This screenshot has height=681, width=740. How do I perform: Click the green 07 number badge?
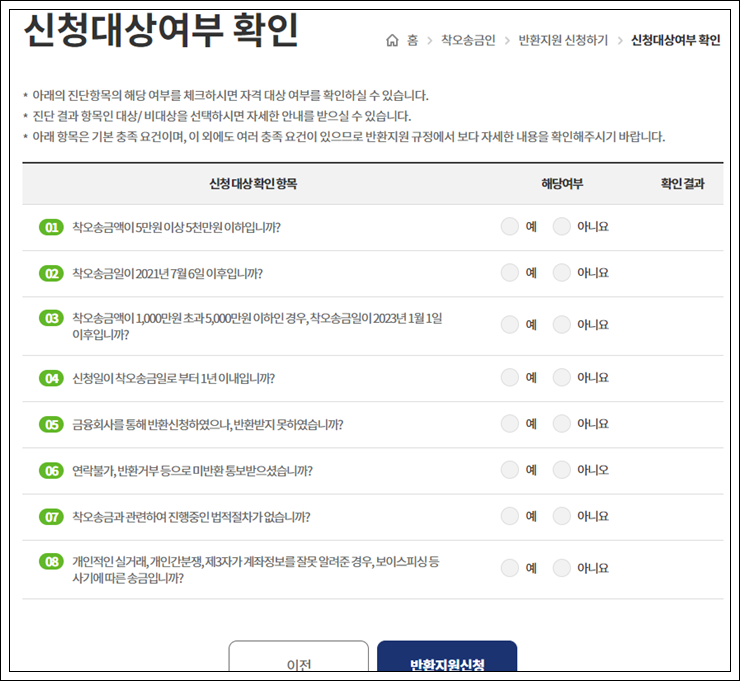51,517
